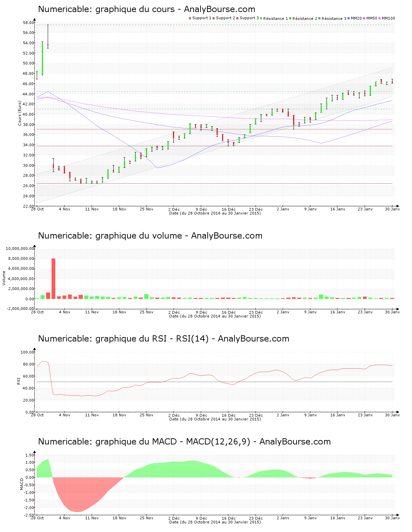Click '30 Janv' under the price chart
Viewport: 412px width, 532px height.
[x=392, y=209]
